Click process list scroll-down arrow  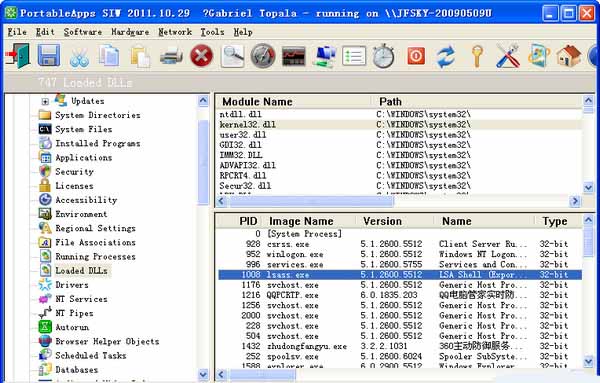(589, 362)
